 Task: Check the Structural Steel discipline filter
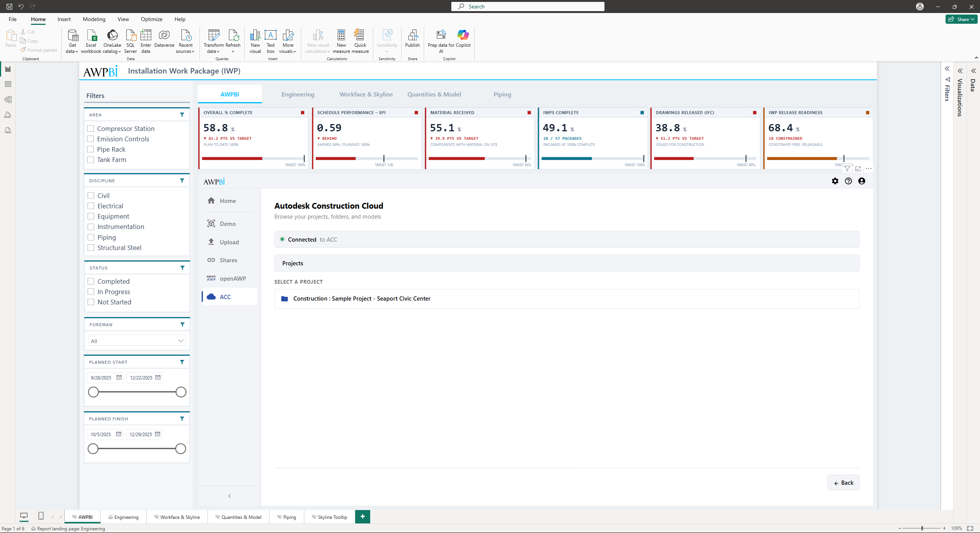[91, 248]
